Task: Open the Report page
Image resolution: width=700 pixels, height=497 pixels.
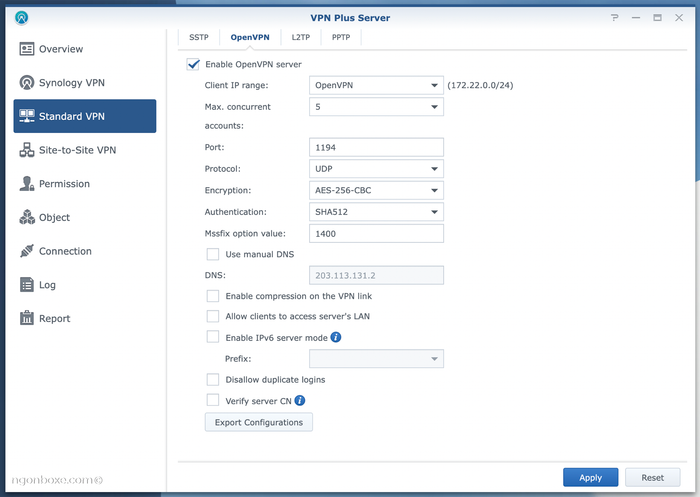Action: point(85,318)
